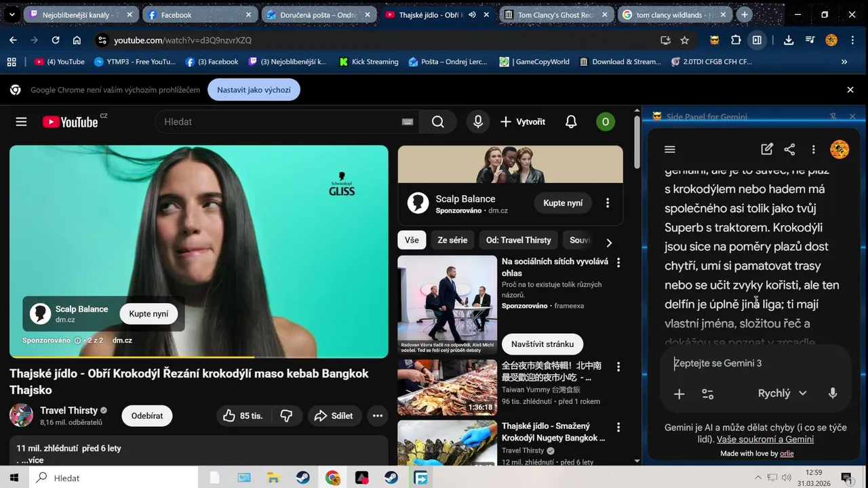
Task: Switch to Doručená pošta tab
Action: tap(318, 14)
